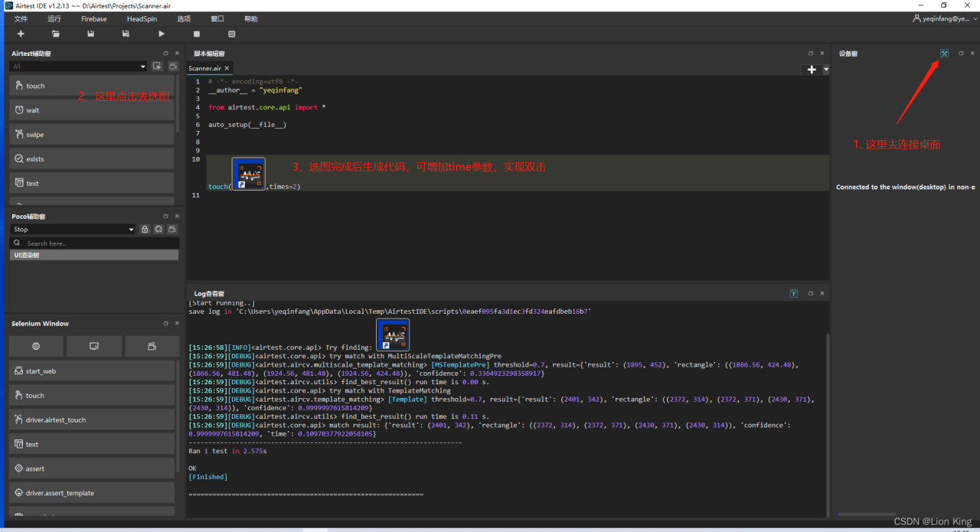Image resolution: width=980 pixels, height=532 pixels.
Task: Select the touch command in Airtest assistant
Action: tap(92, 86)
